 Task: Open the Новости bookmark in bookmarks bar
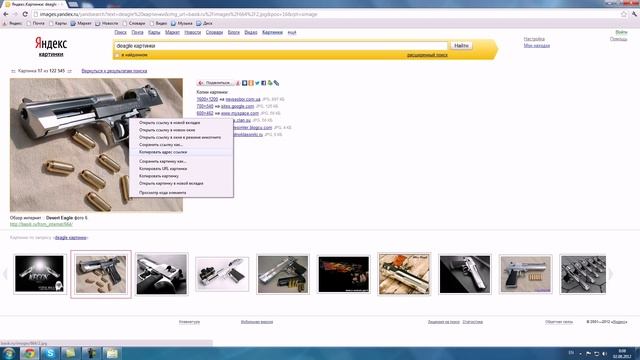pyautogui.click(x=107, y=23)
